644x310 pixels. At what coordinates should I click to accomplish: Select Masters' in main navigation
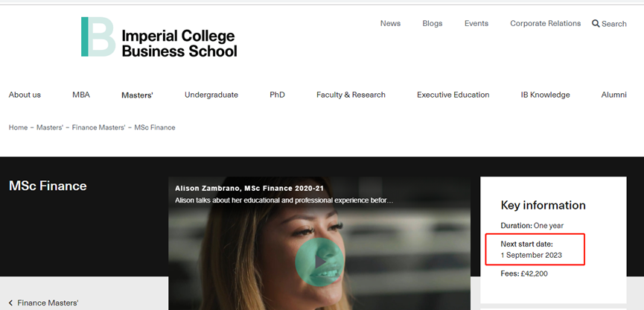[x=137, y=95]
